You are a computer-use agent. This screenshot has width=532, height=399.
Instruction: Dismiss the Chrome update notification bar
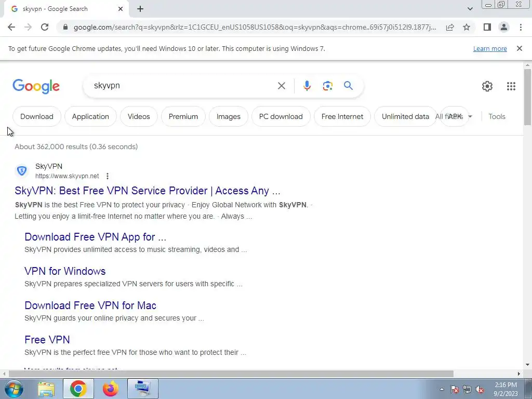point(519,48)
